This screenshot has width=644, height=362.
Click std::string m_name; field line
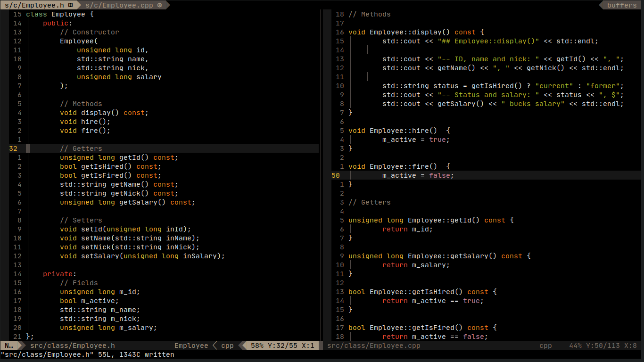tap(100, 310)
